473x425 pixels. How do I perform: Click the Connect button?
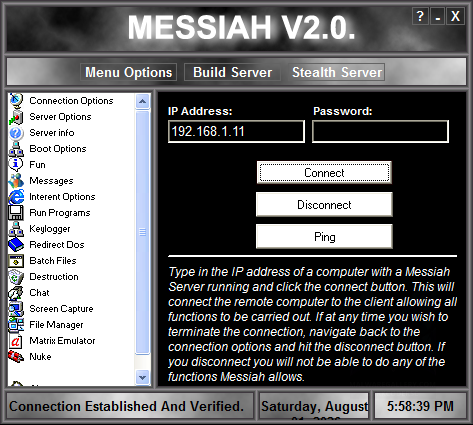coord(324,173)
